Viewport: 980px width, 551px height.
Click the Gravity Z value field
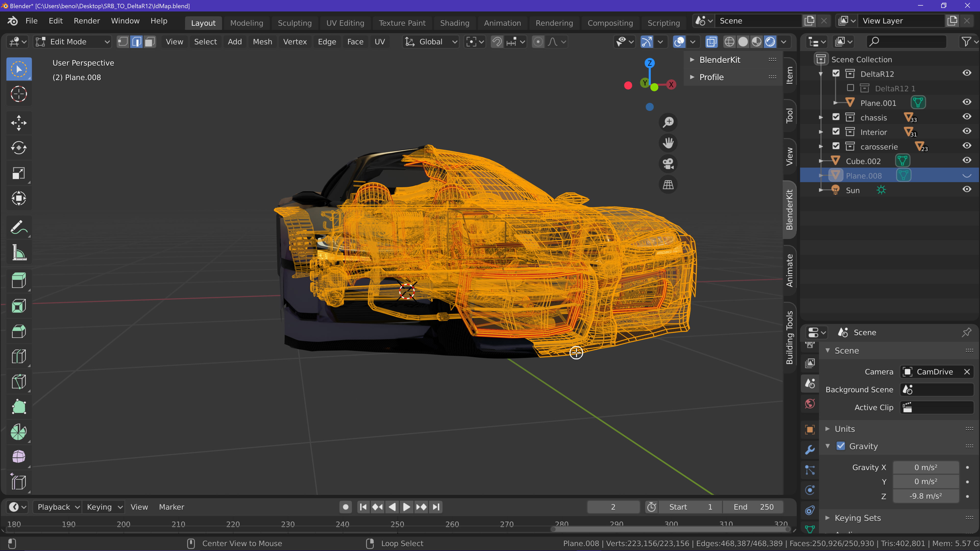coord(925,496)
